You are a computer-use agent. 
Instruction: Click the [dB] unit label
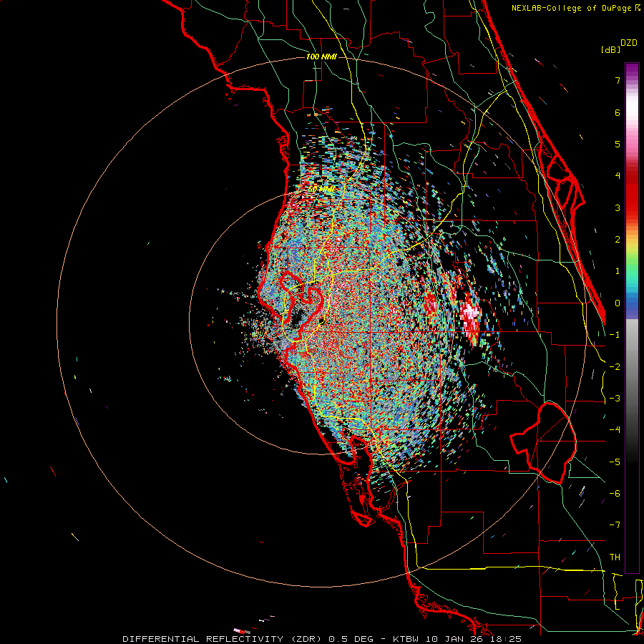click(x=610, y=49)
